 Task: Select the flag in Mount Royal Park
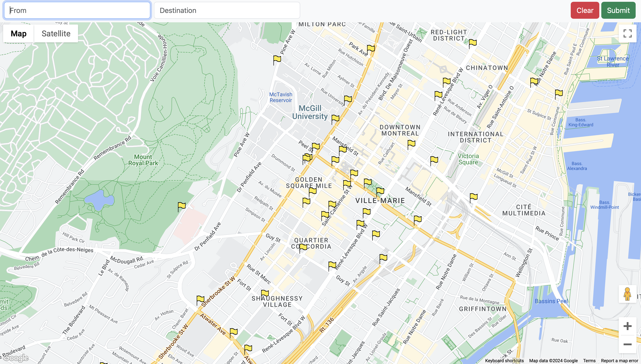click(182, 207)
